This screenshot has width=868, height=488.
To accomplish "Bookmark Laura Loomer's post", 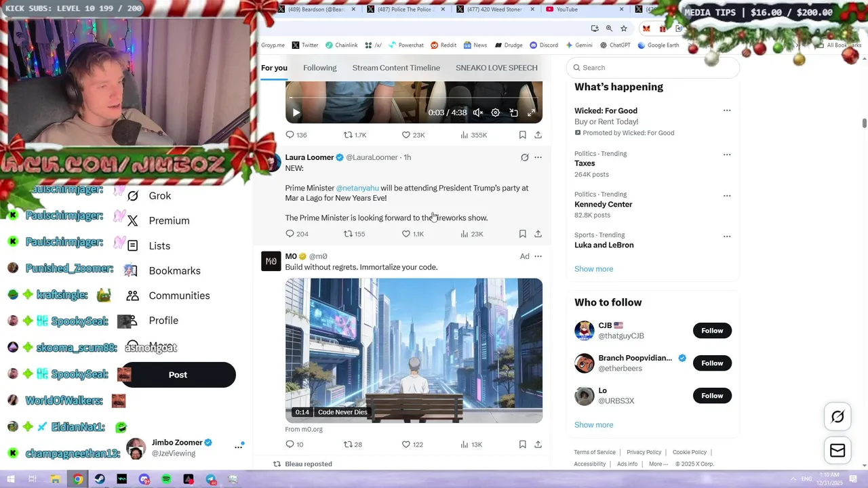I will pos(522,234).
